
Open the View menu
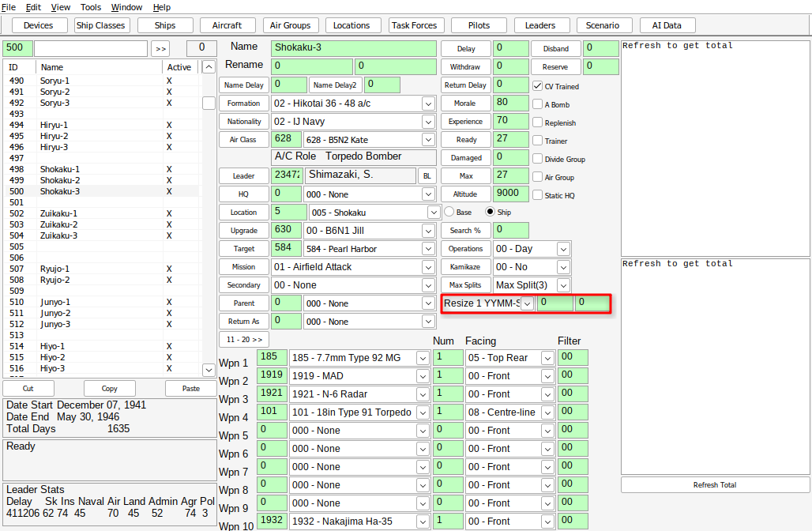[61, 7]
